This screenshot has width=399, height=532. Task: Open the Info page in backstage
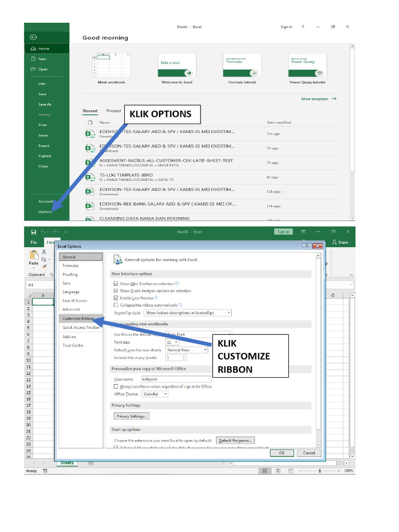click(x=42, y=84)
